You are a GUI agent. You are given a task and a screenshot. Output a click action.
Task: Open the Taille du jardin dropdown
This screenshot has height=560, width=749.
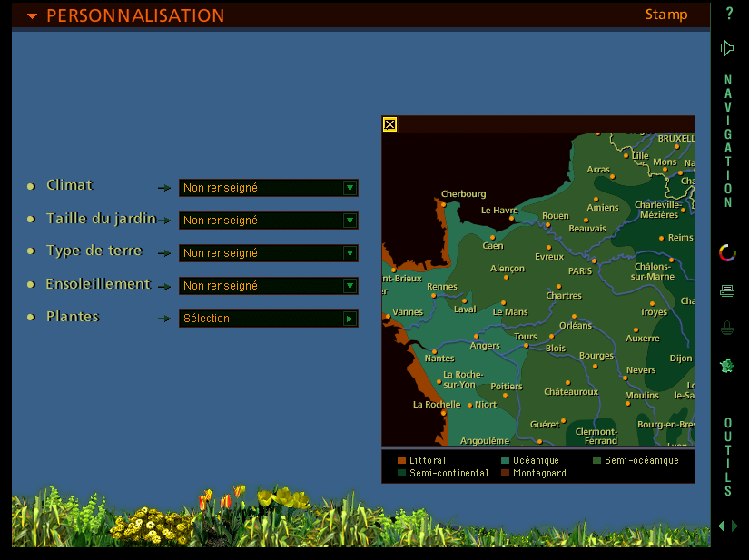350,221
